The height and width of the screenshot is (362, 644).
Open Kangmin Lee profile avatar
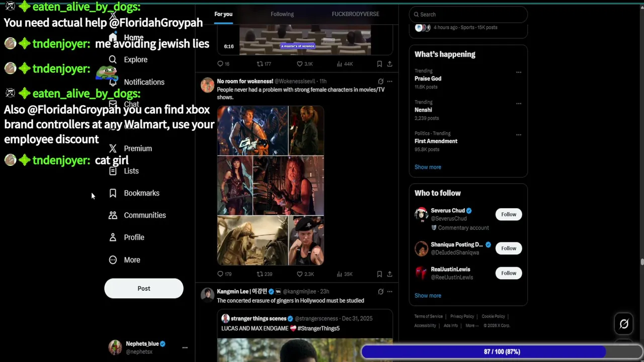pyautogui.click(x=207, y=295)
